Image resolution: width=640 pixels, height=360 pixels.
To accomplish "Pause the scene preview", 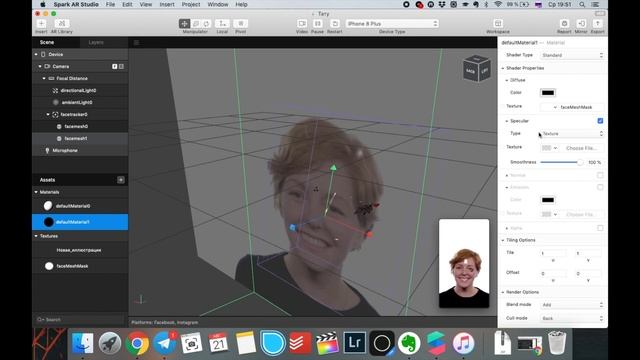I will tap(318, 24).
